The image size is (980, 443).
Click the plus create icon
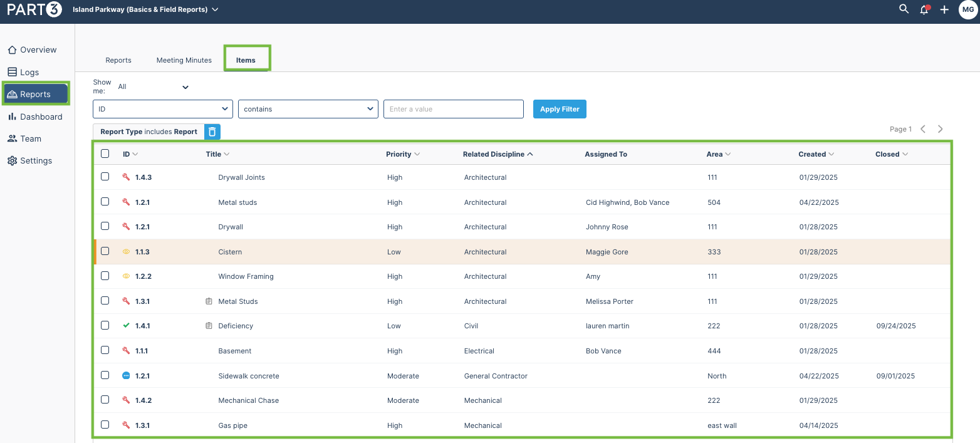(x=944, y=9)
